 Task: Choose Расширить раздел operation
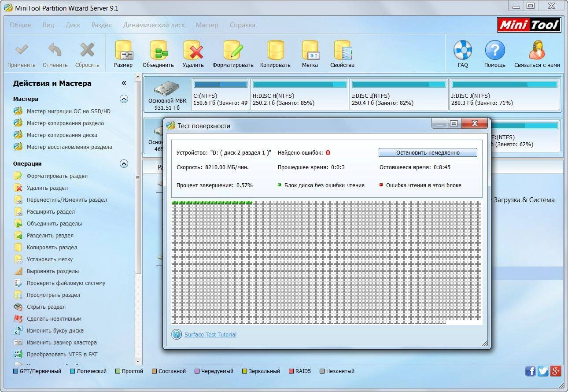(51, 211)
